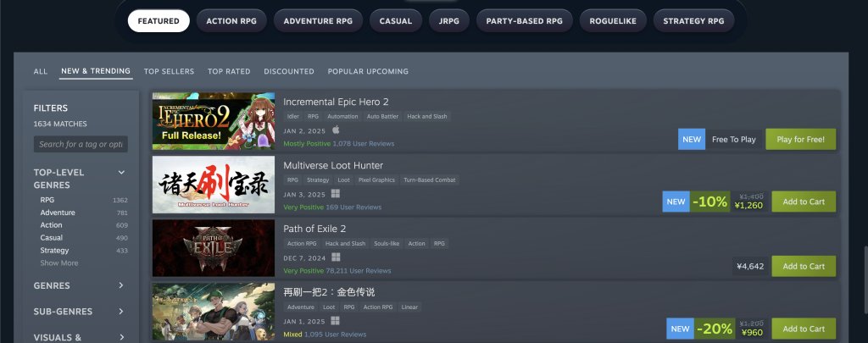
Task: Open the Roguelike category
Action: point(613,21)
